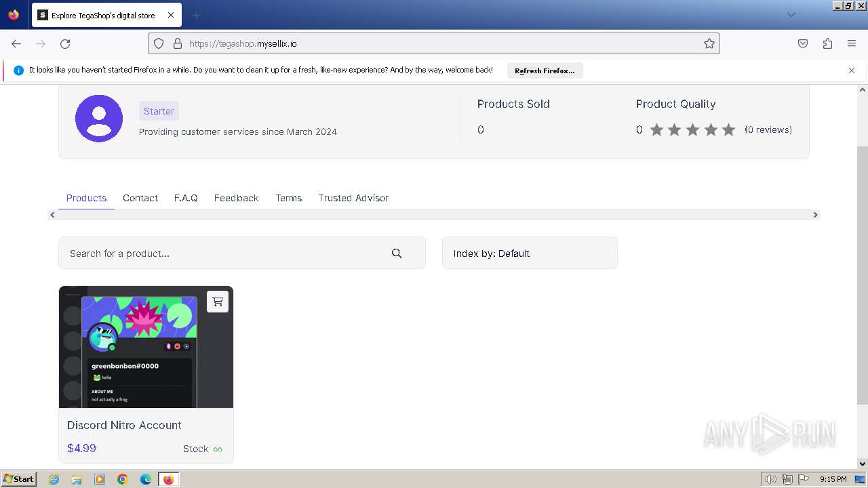The height and width of the screenshot is (488, 868).
Task: Switch to the Contact tab
Action: coord(140,198)
